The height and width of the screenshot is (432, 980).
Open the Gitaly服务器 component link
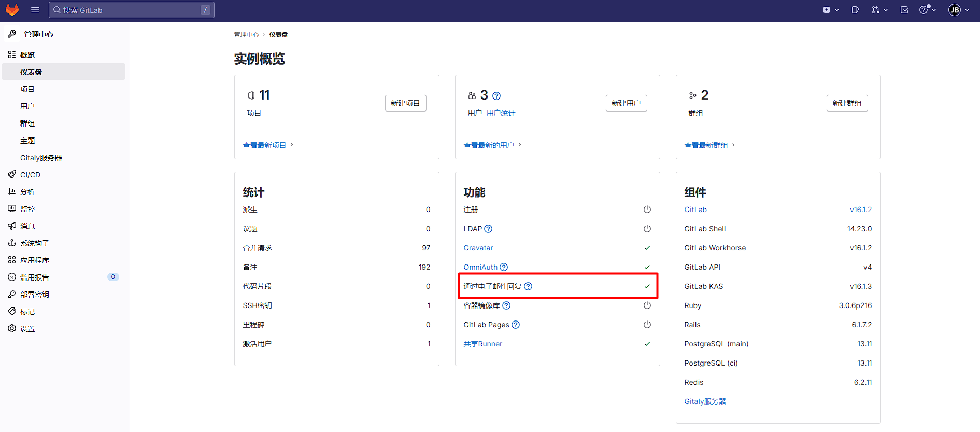pos(705,401)
